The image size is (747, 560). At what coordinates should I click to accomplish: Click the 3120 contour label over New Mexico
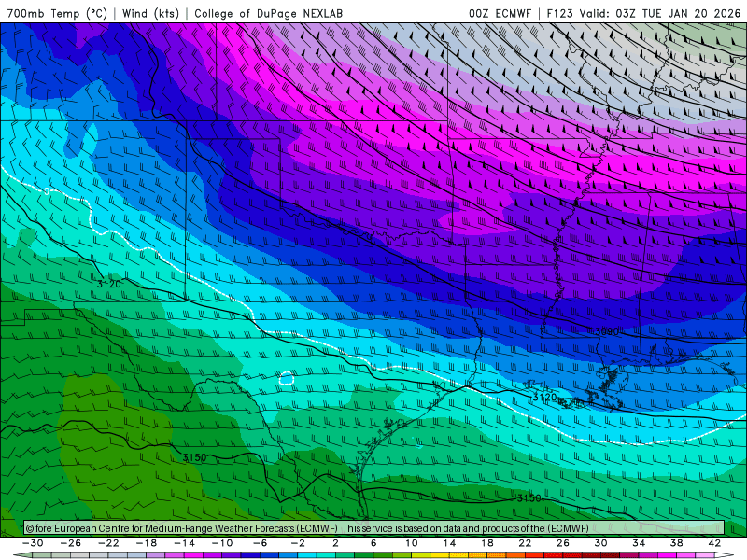coord(109,284)
